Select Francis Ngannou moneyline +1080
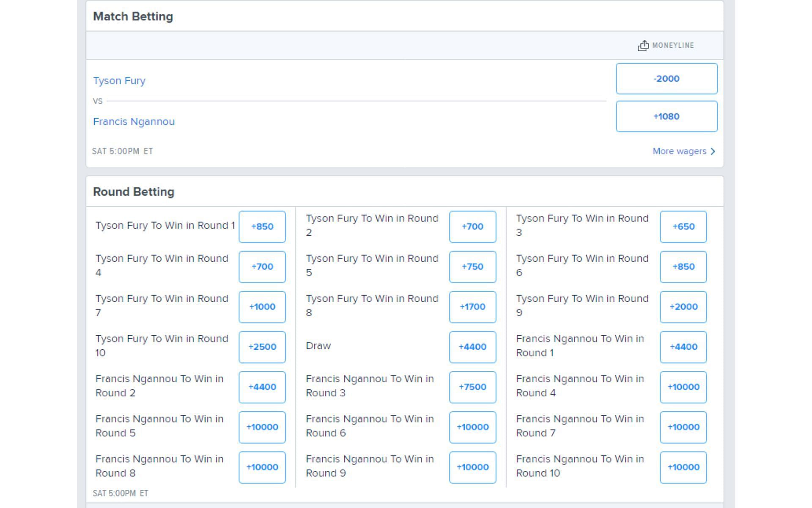This screenshot has height=508, width=812. [667, 116]
